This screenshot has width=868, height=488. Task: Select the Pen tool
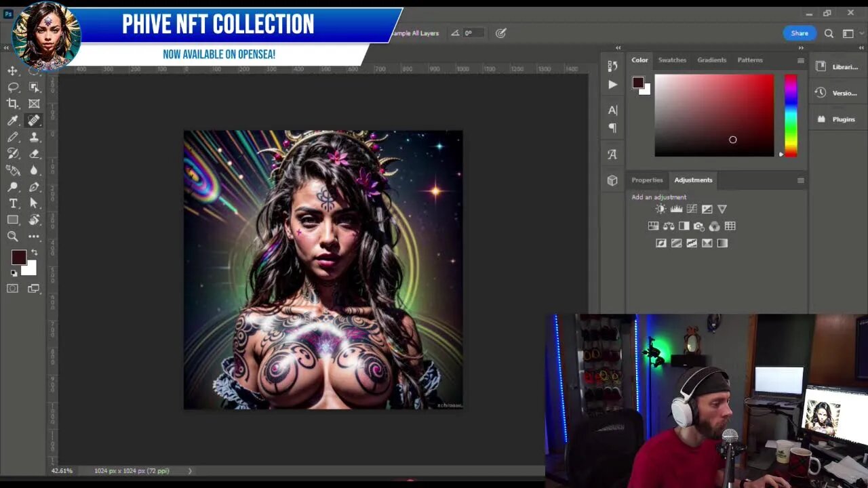(34, 187)
